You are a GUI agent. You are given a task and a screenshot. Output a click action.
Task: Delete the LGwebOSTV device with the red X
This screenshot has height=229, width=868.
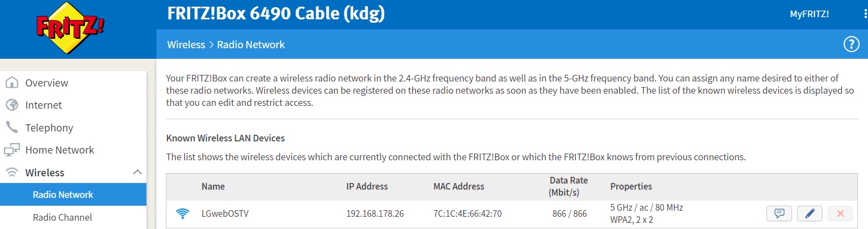click(840, 213)
